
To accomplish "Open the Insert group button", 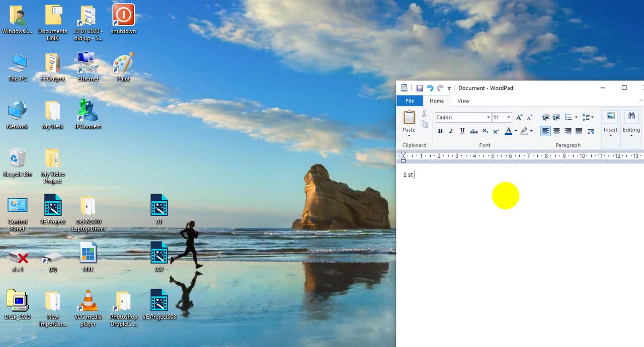I will (x=610, y=124).
